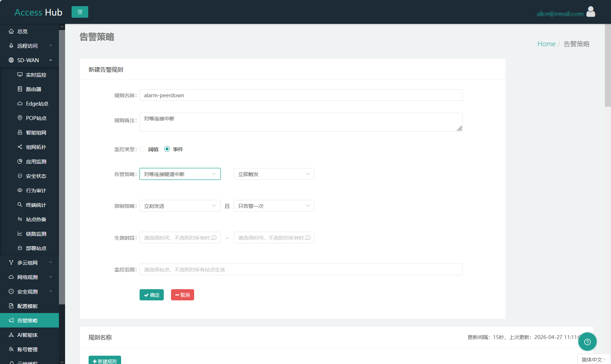Open the 只告警一次 dropdown
611x364 pixels.
point(274,206)
